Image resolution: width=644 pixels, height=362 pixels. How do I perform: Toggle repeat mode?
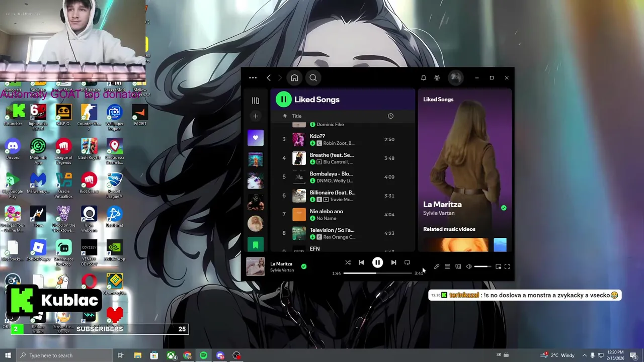[407, 262]
